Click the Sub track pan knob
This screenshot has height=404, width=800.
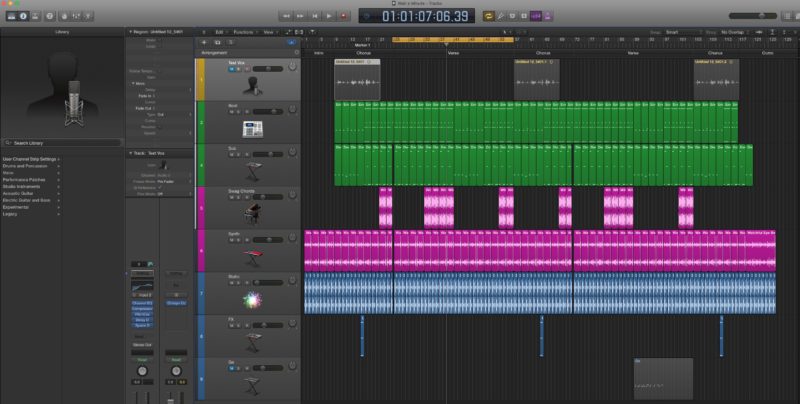(292, 153)
